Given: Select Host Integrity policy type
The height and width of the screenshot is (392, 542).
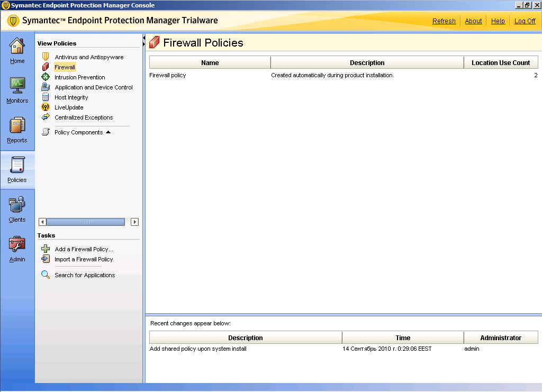Looking at the screenshot, I should point(71,97).
